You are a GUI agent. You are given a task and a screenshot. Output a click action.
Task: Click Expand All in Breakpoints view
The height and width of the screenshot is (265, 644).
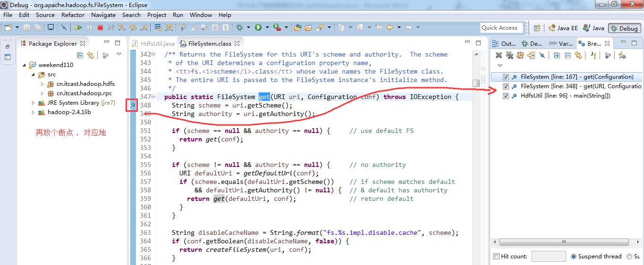[x=557, y=55]
